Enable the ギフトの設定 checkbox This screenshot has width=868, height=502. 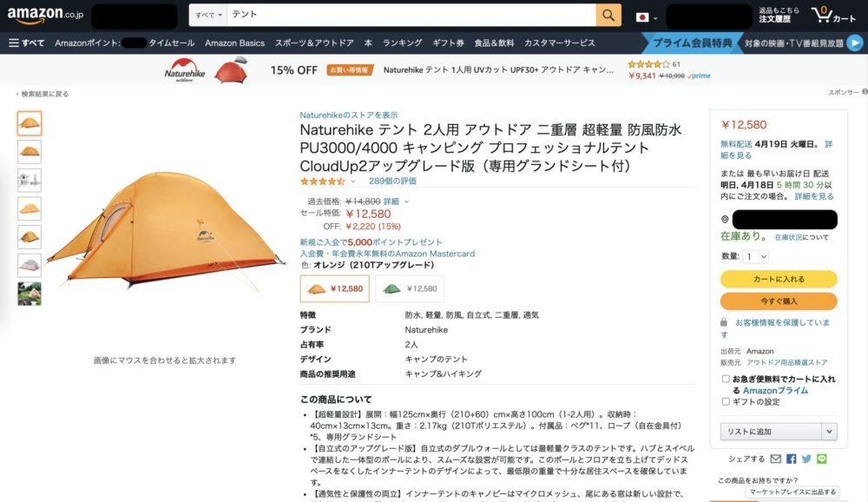[725, 402]
